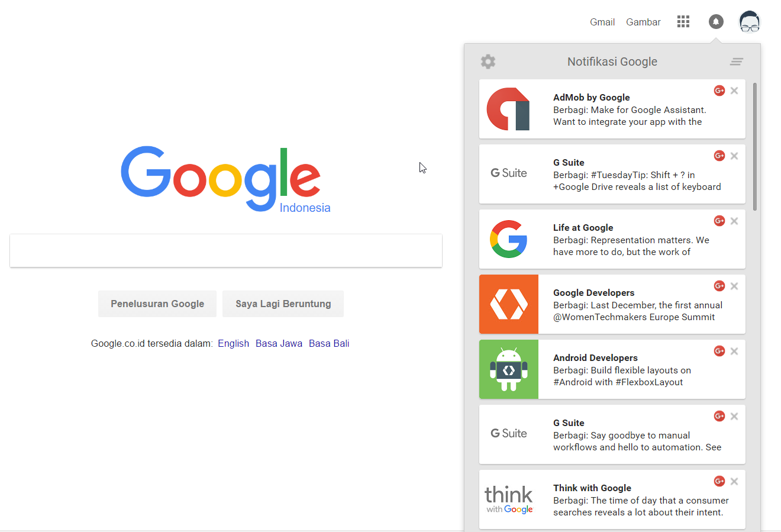Open the G Suite automation logo thumbnail
This screenshot has width=781, height=532.
pos(509,434)
